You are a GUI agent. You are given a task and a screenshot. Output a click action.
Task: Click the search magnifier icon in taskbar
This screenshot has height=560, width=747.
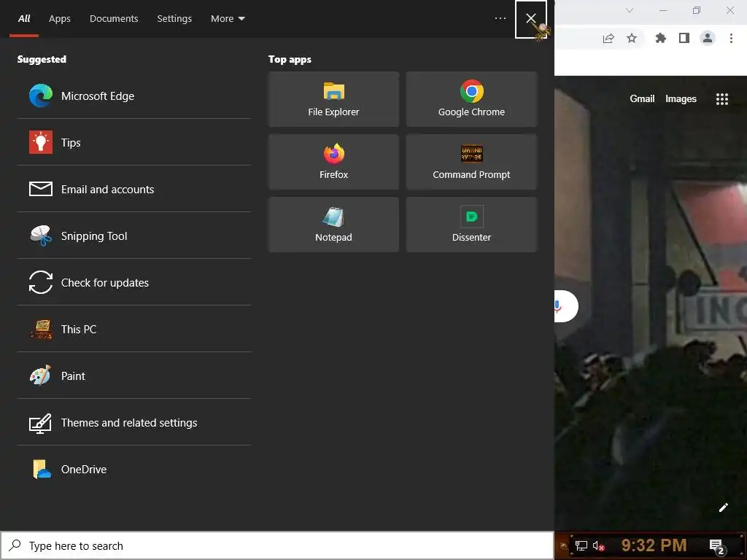[15, 545]
